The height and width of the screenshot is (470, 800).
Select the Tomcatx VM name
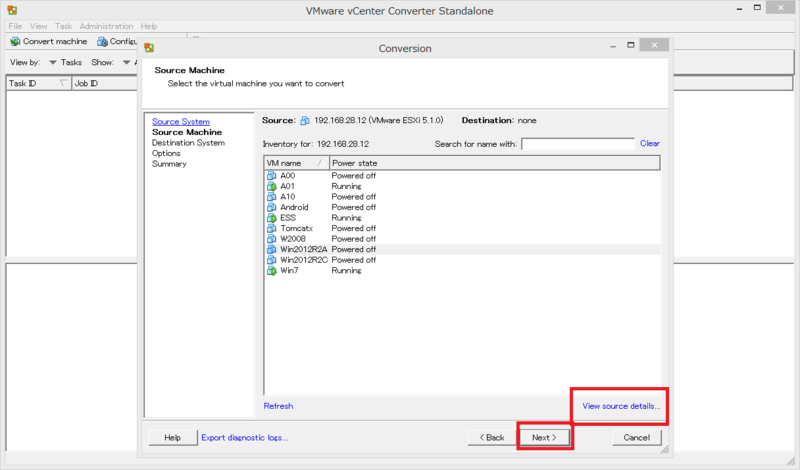click(296, 228)
